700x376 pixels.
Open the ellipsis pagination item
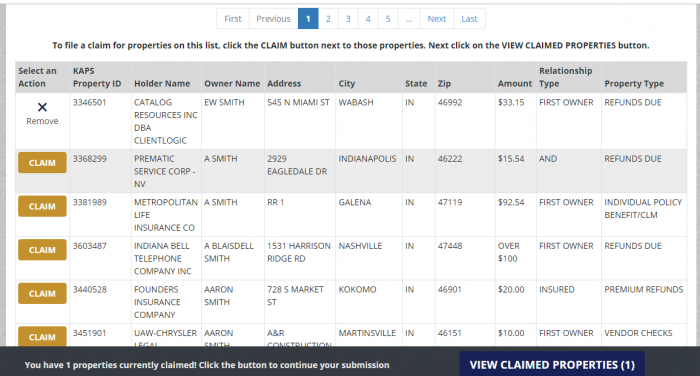409,19
